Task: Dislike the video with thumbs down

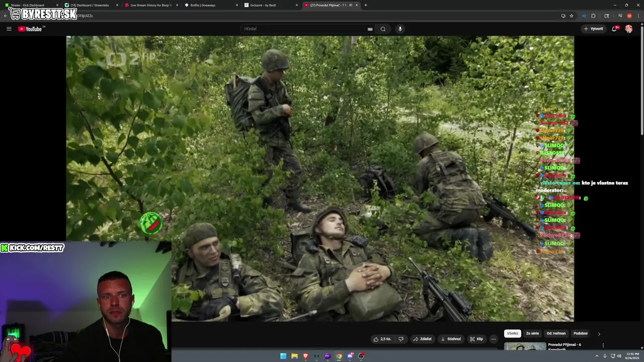Action: pos(401,339)
